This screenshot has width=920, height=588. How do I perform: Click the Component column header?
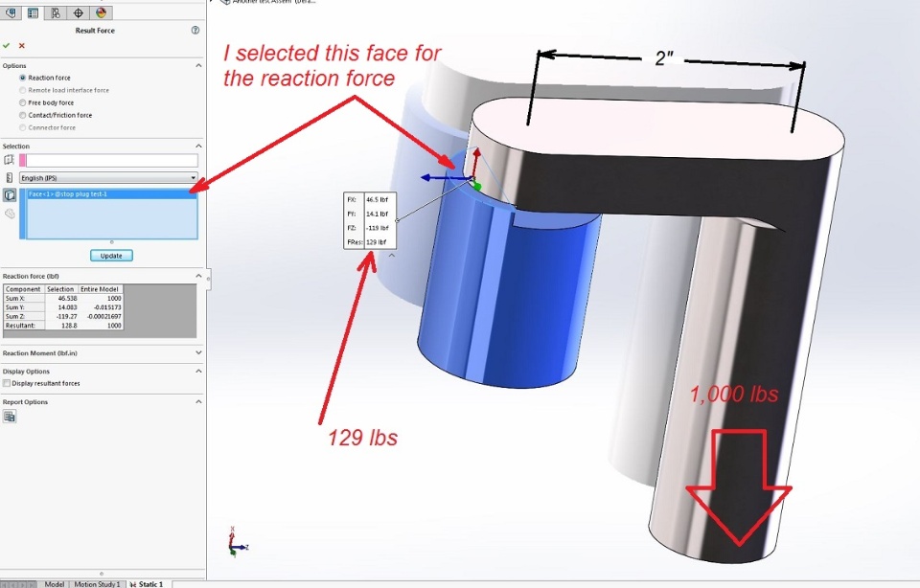point(23,289)
